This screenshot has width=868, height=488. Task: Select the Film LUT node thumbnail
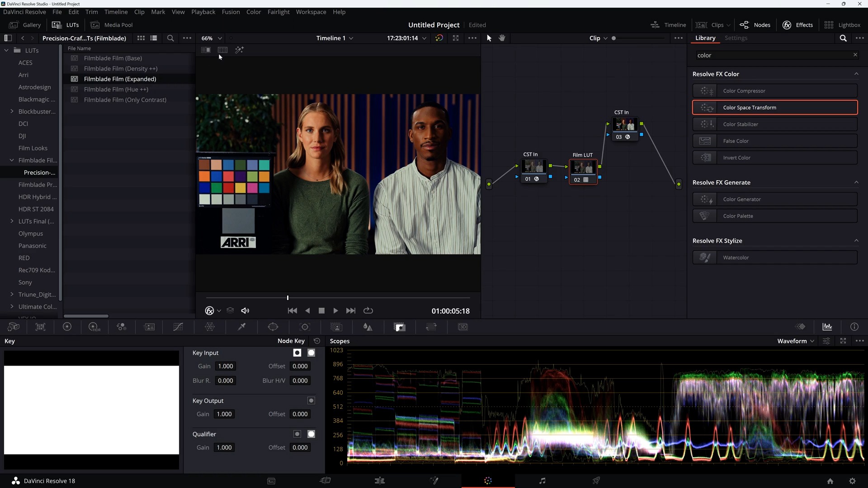tap(583, 168)
